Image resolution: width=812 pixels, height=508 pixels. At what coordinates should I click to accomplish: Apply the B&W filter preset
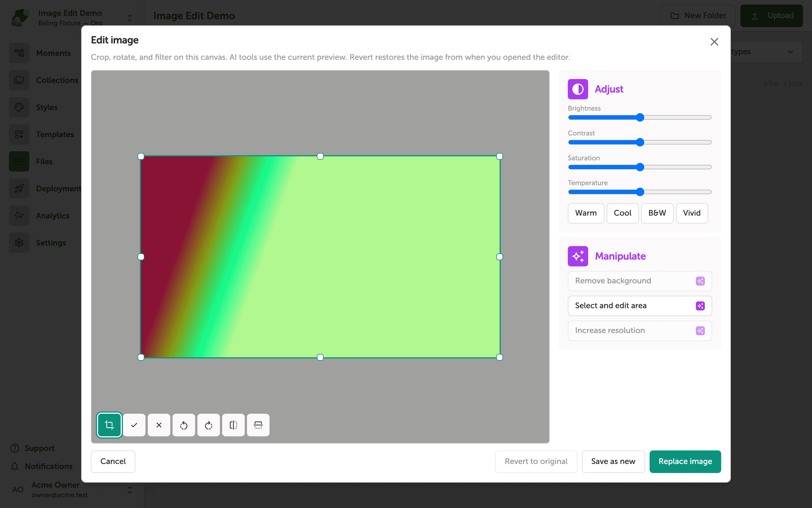(657, 213)
